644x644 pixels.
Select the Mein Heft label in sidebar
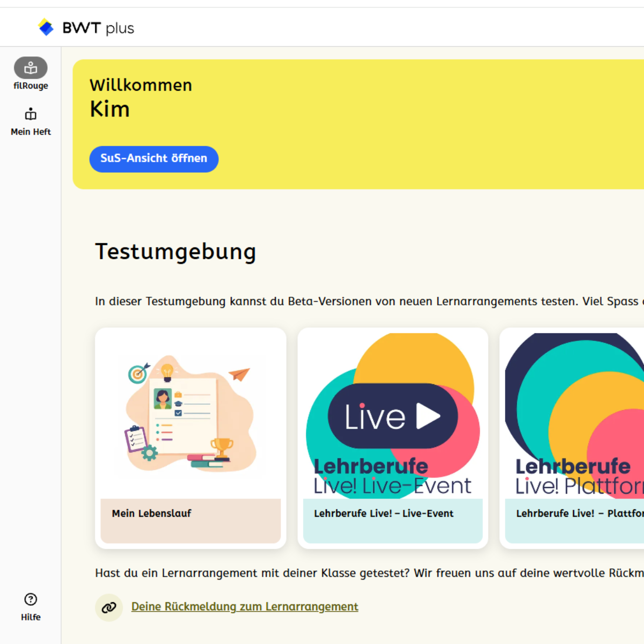point(31,132)
